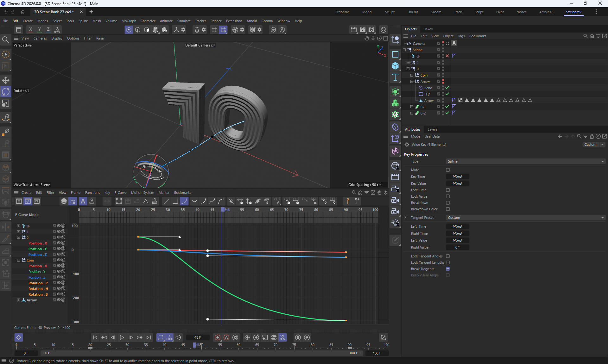Viewport: 608px width, 364px height.
Task: Select the Scale tool in left toolbar
Action: coord(6,103)
